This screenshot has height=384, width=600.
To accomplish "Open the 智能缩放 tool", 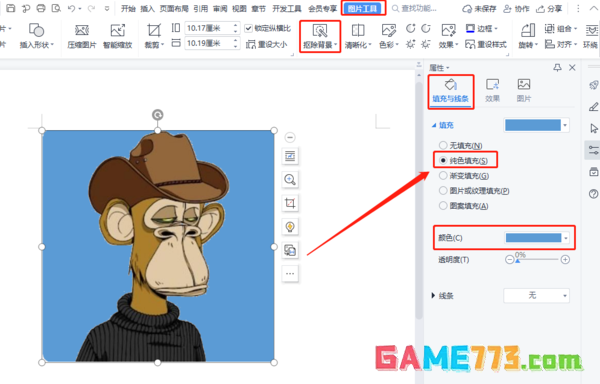I will 117,36.
